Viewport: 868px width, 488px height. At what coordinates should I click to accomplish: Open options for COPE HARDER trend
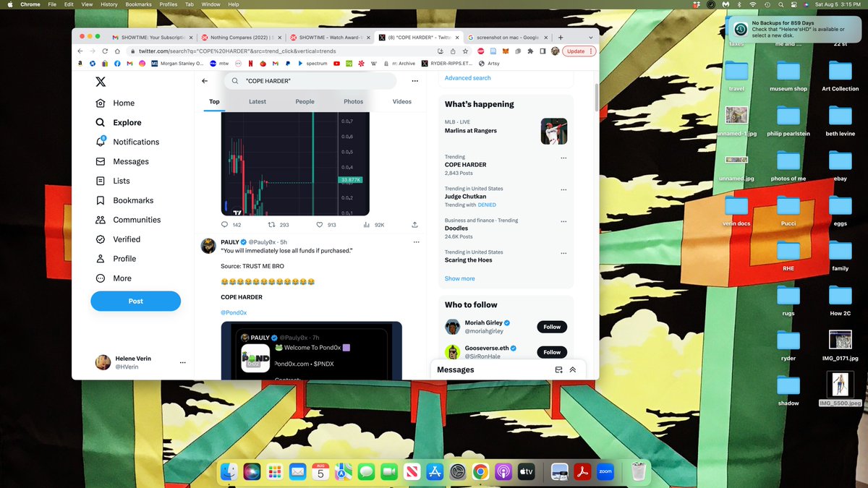(563, 158)
